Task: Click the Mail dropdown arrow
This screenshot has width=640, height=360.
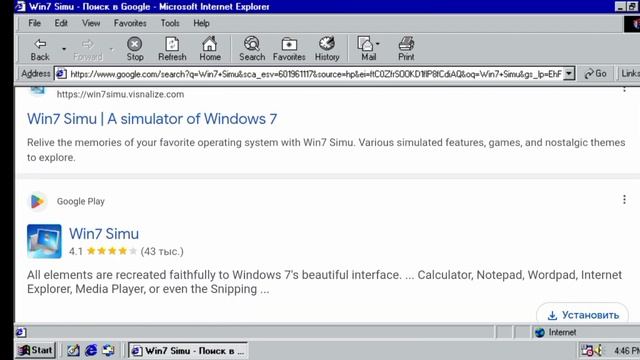Action: click(378, 44)
